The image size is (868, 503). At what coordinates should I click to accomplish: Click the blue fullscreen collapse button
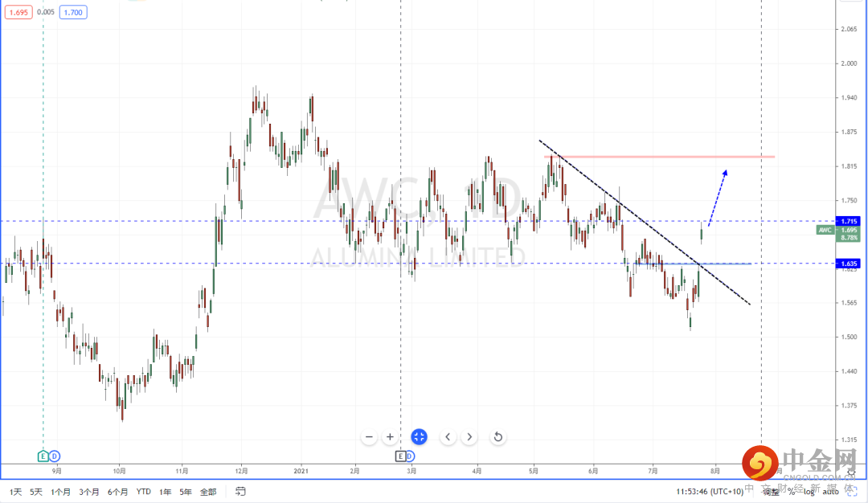(419, 437)
